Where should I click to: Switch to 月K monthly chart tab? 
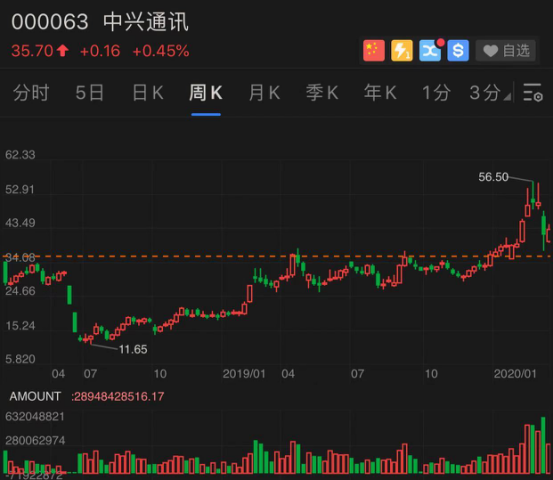pos(264,93)
